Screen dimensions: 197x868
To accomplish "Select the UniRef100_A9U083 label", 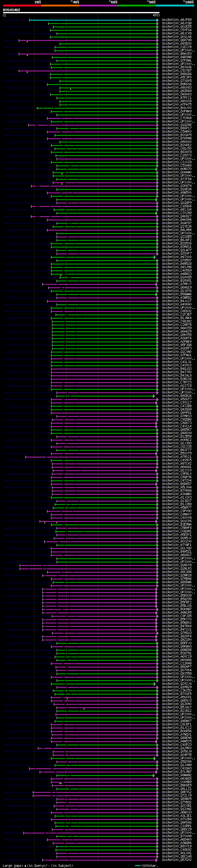I will (x=177, y=88).
